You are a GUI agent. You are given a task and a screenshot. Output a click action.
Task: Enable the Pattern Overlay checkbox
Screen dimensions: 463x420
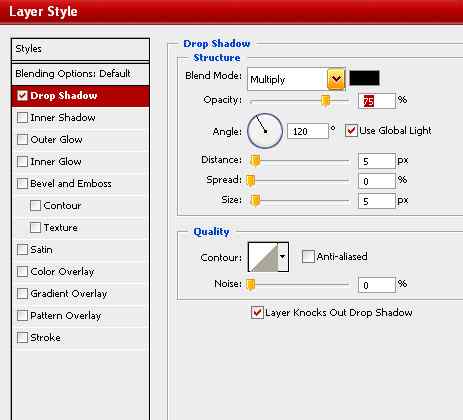pos(22,316)
